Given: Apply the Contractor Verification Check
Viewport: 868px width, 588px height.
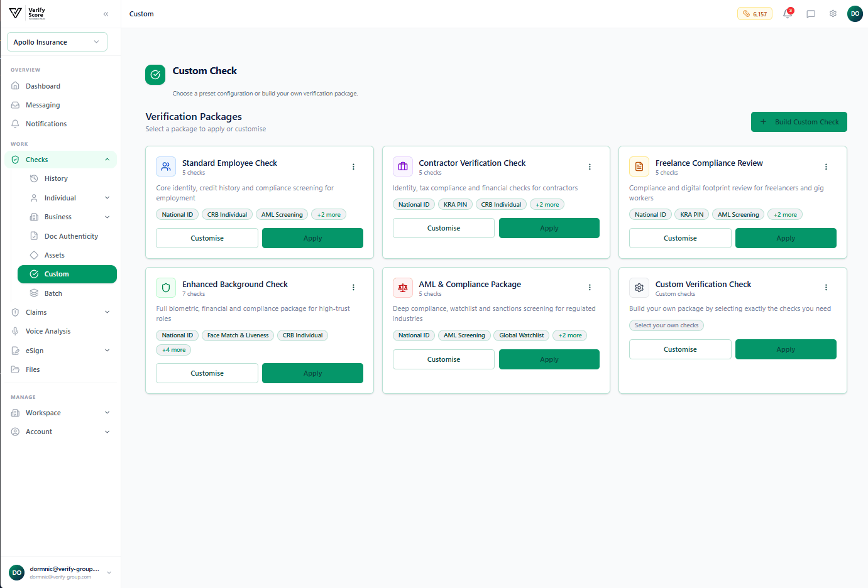Looking at the screenshot, I should (x=549, y=228).
